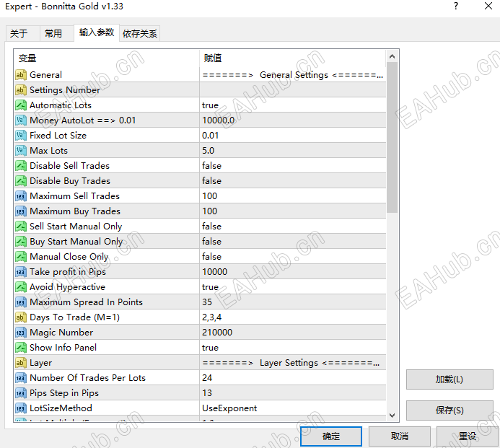Image resolution: width=500 pixels, height=448 pixels.
Task: Select the LotSizeMethod value UseExponent
Action: (229, 408)
